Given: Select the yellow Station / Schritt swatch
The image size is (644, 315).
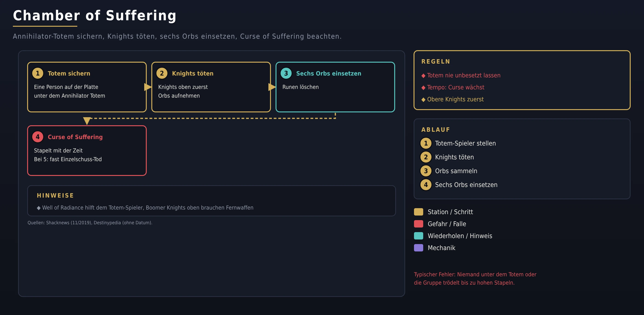Looking at the screenshot, I should tap(419, 212).
